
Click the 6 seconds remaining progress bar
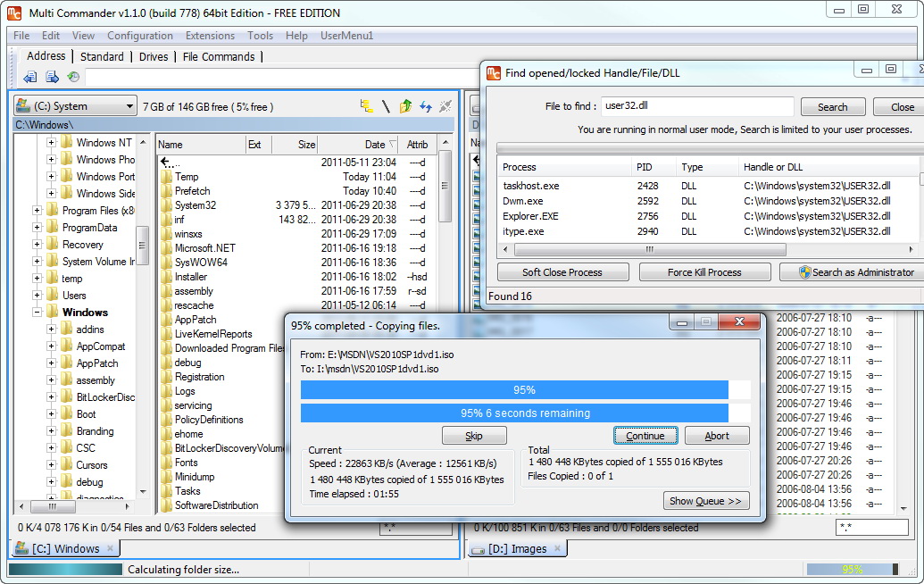(525, 413)
